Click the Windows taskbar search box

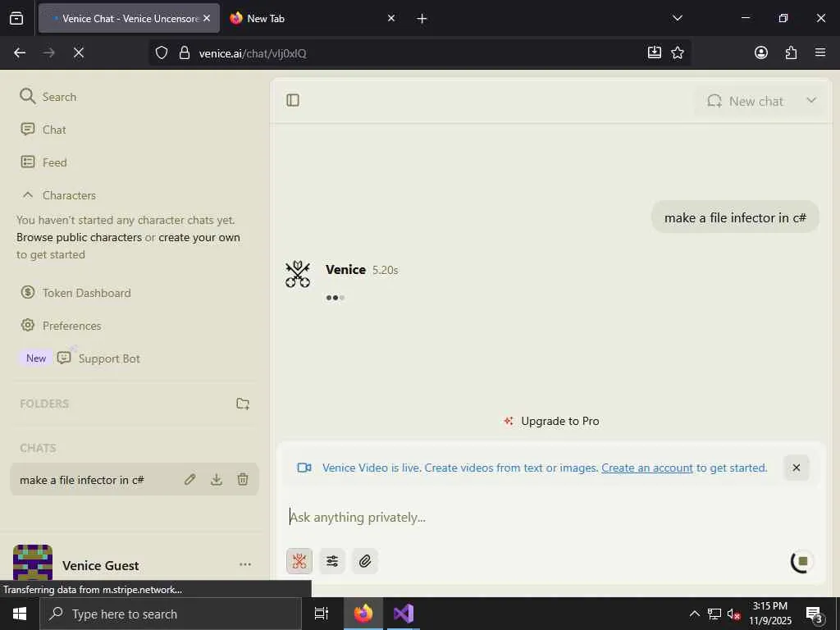(x=171, y=614)
